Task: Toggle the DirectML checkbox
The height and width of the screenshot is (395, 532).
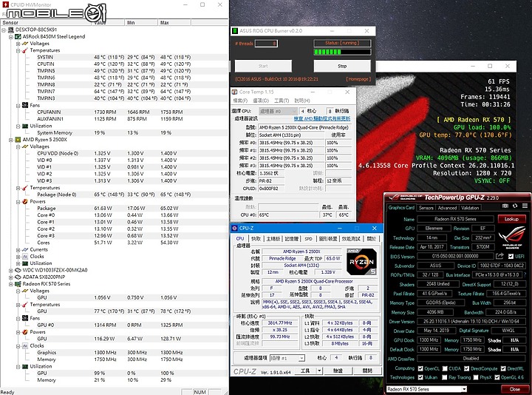Action: [503, 368]
